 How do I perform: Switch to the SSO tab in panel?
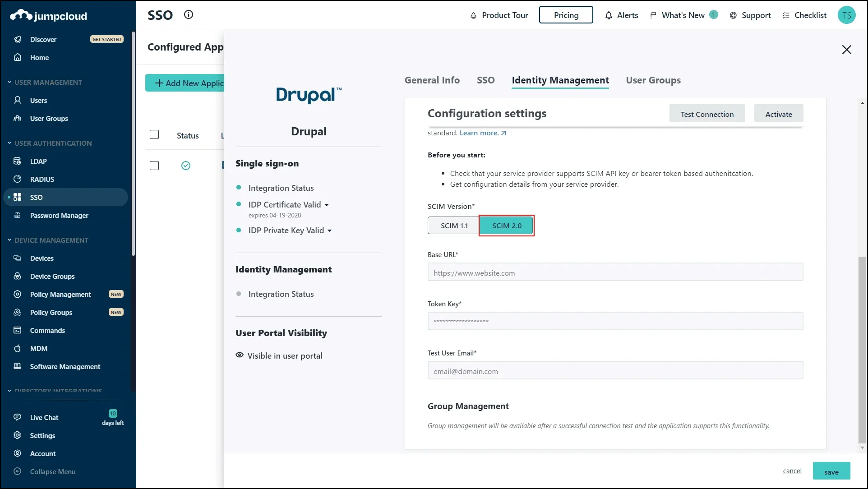click(x=485, y=80)
